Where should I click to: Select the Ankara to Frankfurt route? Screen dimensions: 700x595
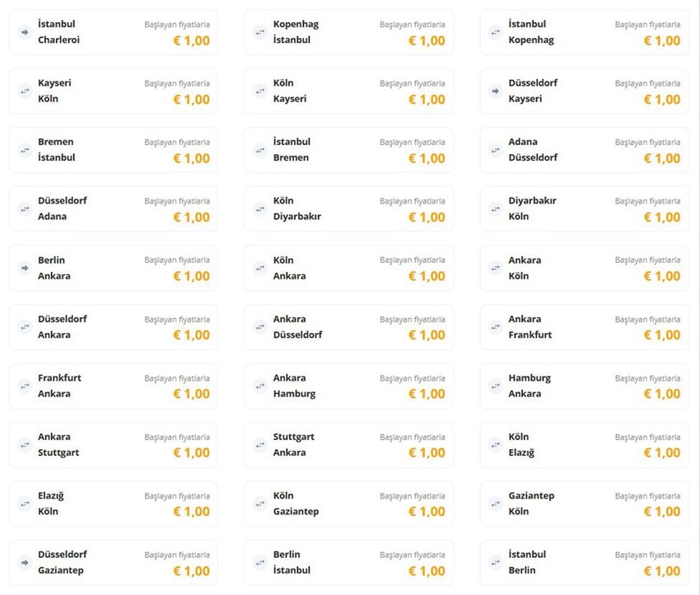coord(585,327)
